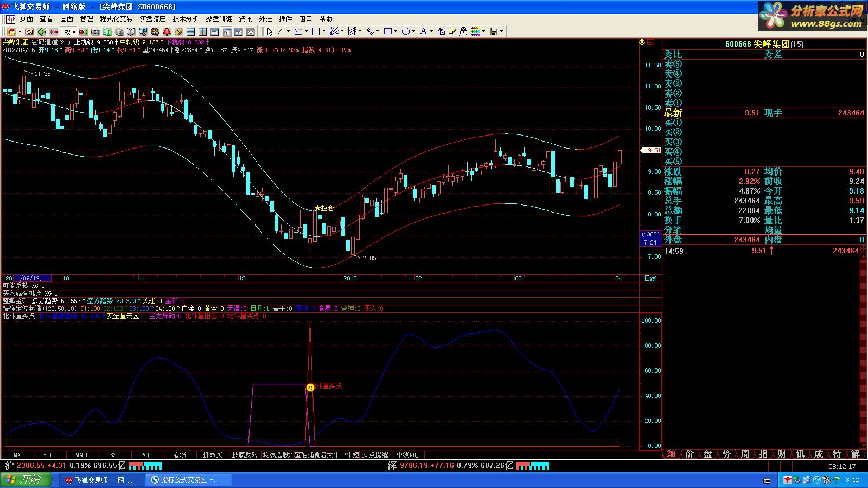Click the floppy disk save icon

494,31
